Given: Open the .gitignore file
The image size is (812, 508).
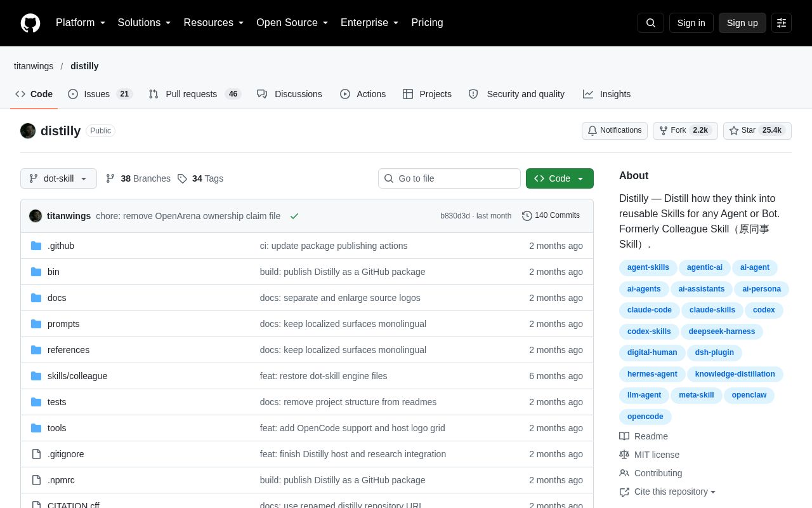Looking at the screenshot, I should (x=66, y=454).
